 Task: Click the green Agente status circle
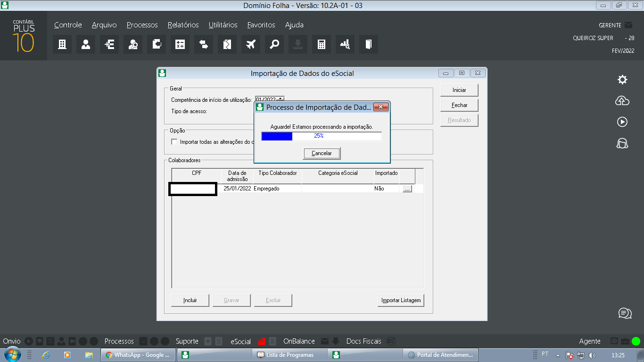[x=636, y=341]
